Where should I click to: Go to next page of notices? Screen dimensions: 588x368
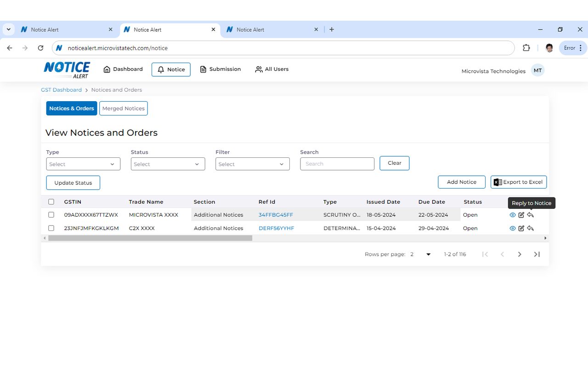pyautogui.click(x=520, y=254)
